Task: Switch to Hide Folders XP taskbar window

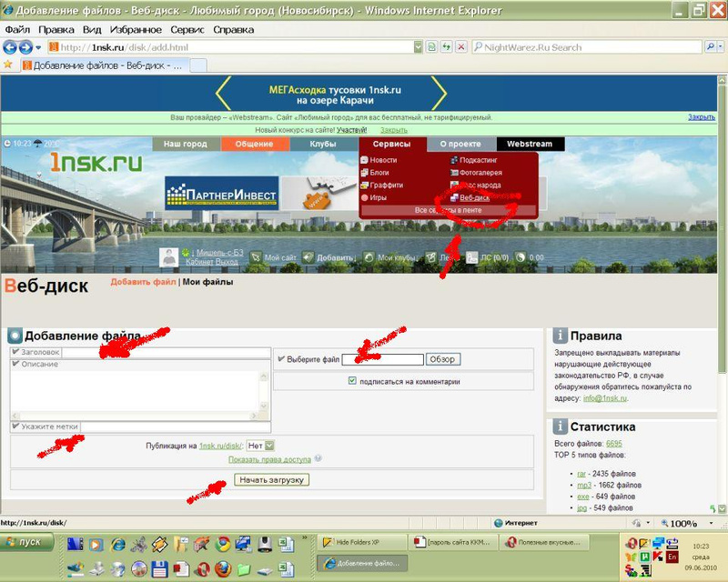Action: (x=362, y=542)
